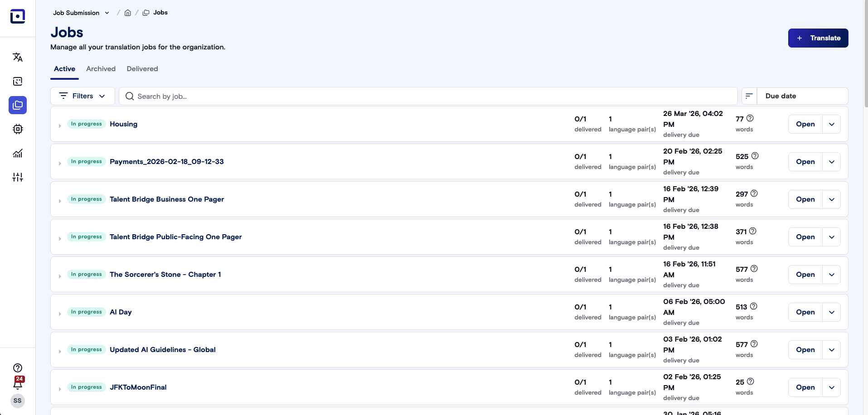Click the sort order icon beside Due date
This screenshot has height=415, width=868.
pos(749,96)
